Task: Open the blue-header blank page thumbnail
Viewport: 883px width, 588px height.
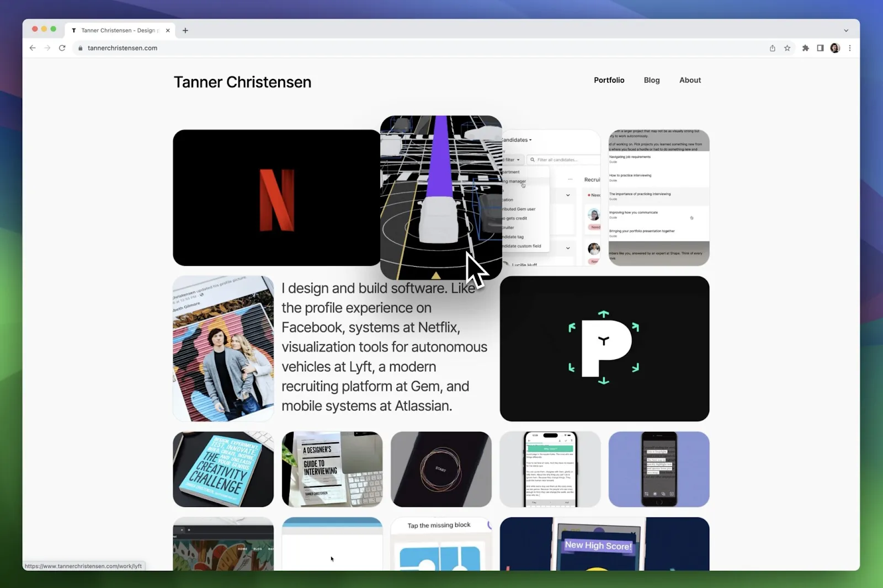Action: [x=332, y=544]
